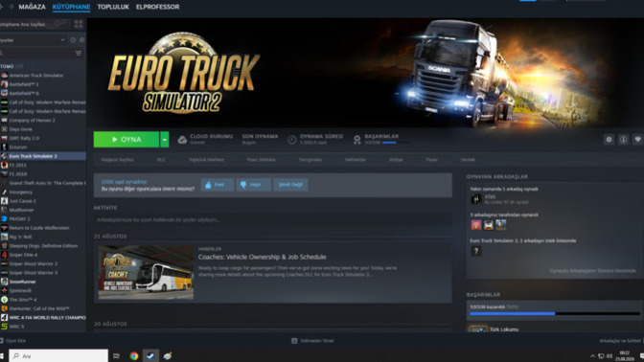
Task: Click the İndirmeleri Yönet downloads icon
Action: [294, 341]
